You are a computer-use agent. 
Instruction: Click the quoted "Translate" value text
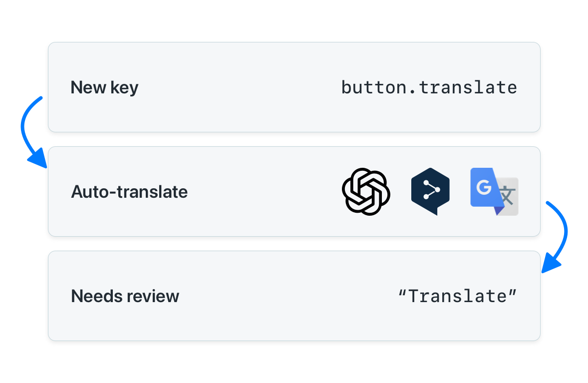click(458, 296)
